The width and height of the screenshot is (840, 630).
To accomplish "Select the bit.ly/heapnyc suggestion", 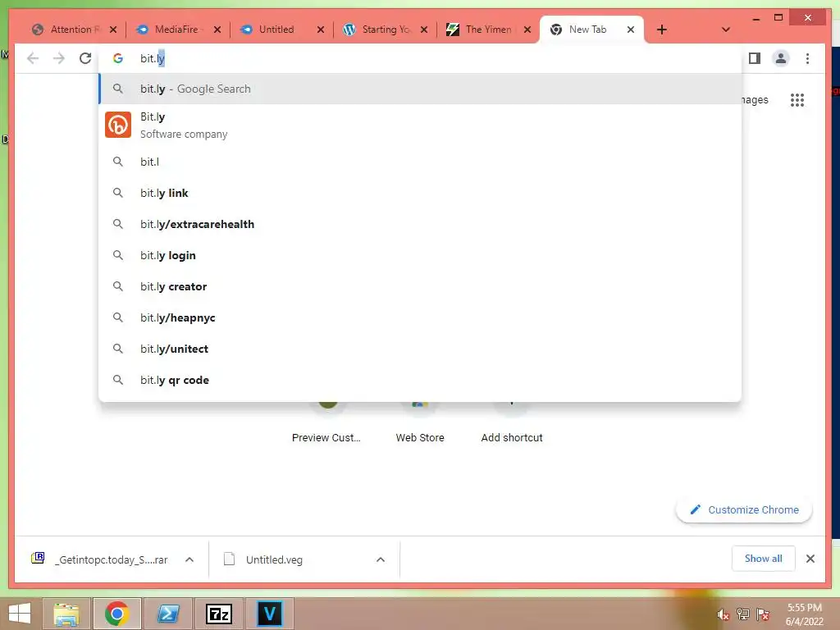I will pos(420,317).
